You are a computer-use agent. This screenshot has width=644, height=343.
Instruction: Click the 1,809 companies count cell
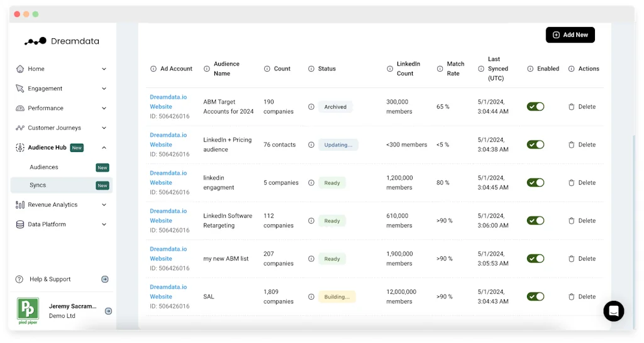[x=279, y=297]
